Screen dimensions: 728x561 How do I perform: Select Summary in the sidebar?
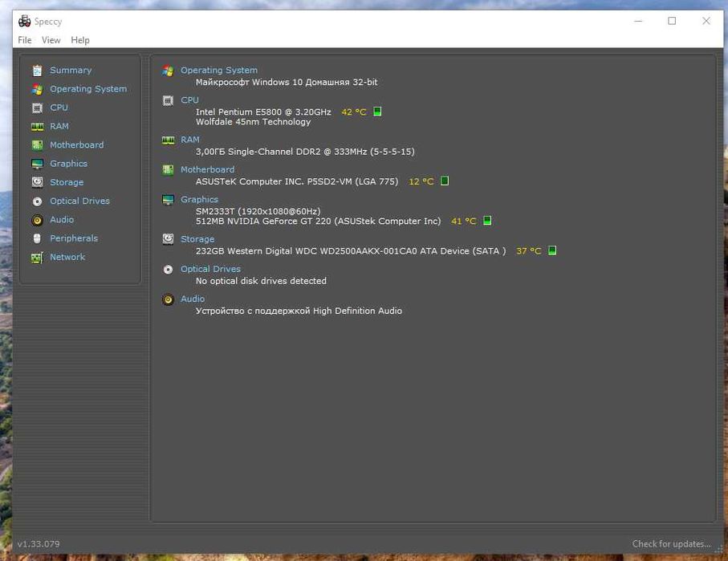click(71, 70)
